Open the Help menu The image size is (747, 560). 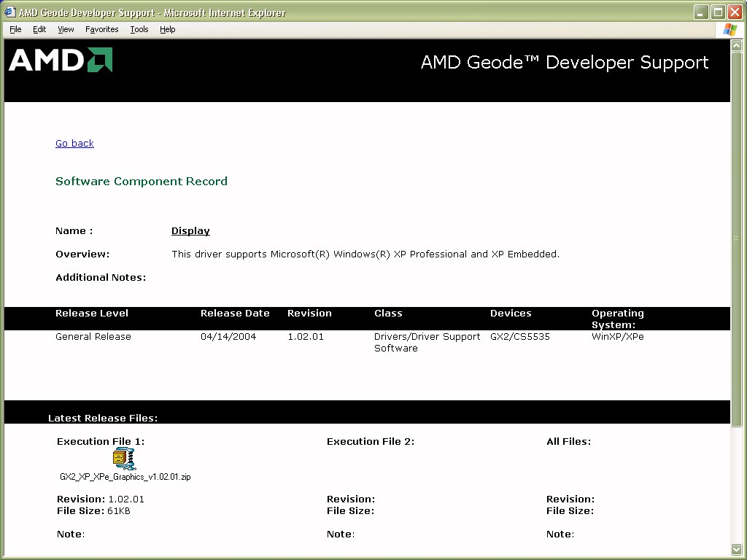pos(167,29)
